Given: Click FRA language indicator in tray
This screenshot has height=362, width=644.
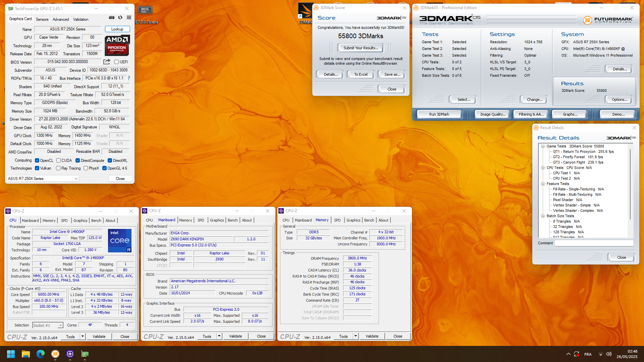Looking at the screenshot, I should point(588,354).
